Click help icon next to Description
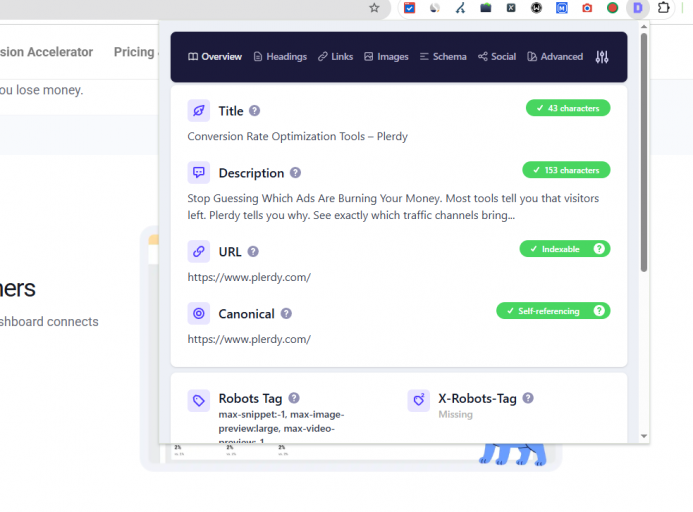The width and height of the screenshot is (693, 512). pyautogui.click(x=295, y=173)
